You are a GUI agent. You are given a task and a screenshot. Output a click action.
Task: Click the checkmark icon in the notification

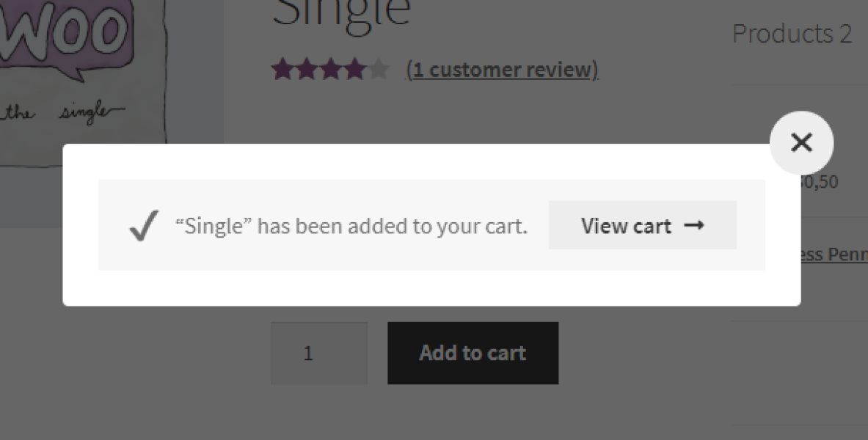pyautogui.click(x=142, y=224)
